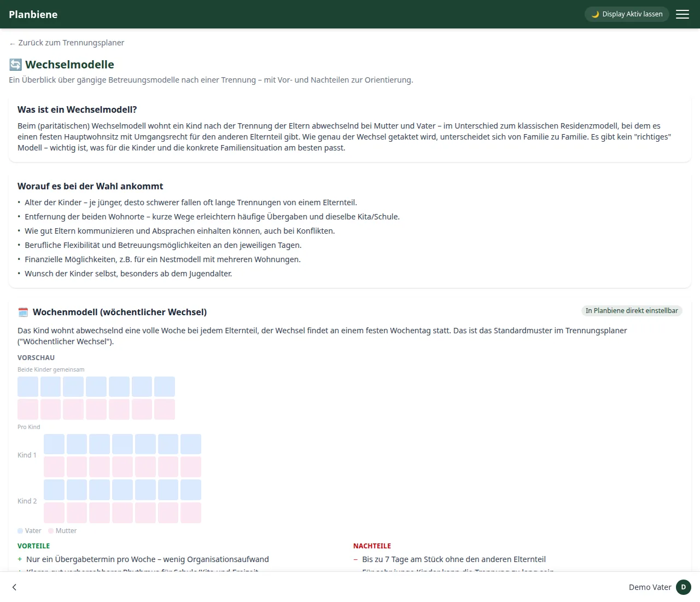This screenshot has height=602, width=700.
Task: Click the bullet "Wunsch der Kinder selbst"
Action: (x=128, y=274)
